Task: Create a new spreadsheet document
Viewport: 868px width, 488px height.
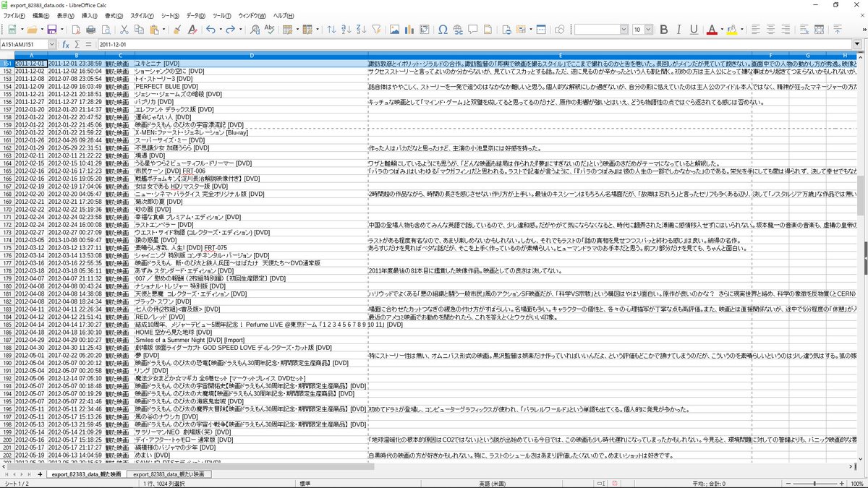Action: (12, 30)
